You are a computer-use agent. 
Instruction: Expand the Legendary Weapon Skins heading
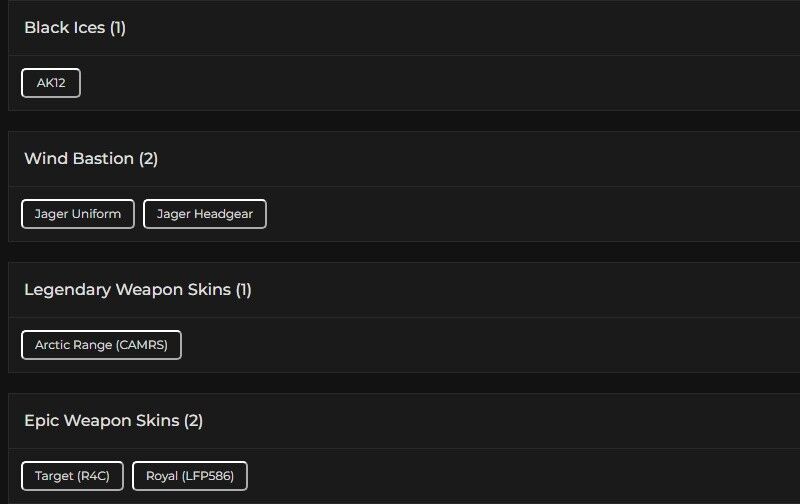[x=127, y=290]
